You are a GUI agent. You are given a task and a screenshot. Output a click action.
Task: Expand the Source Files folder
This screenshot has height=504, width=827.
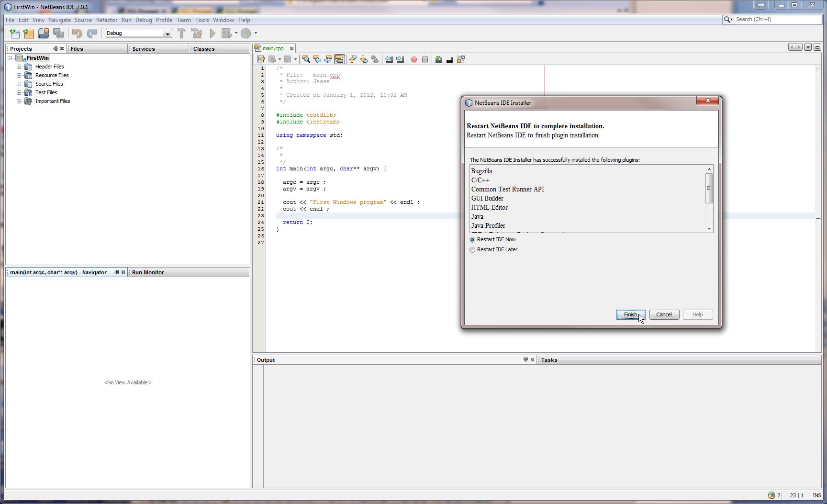coord(19,84)
